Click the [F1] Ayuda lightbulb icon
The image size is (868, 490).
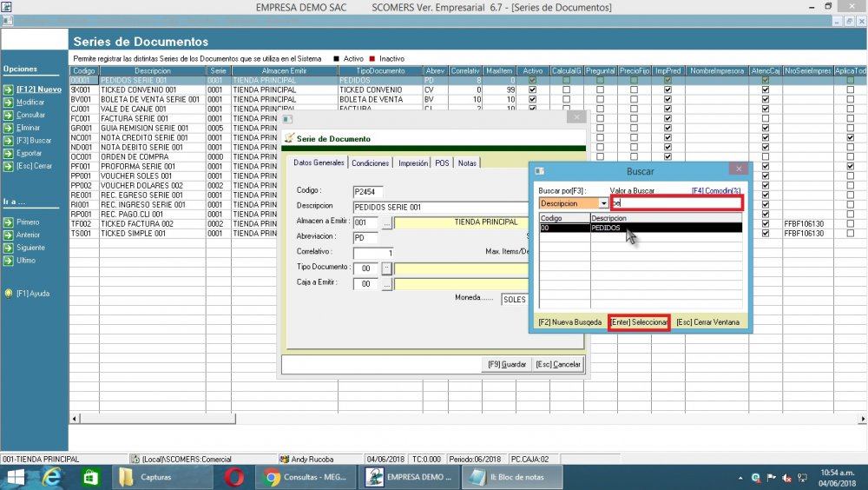[x=9, y=294]
